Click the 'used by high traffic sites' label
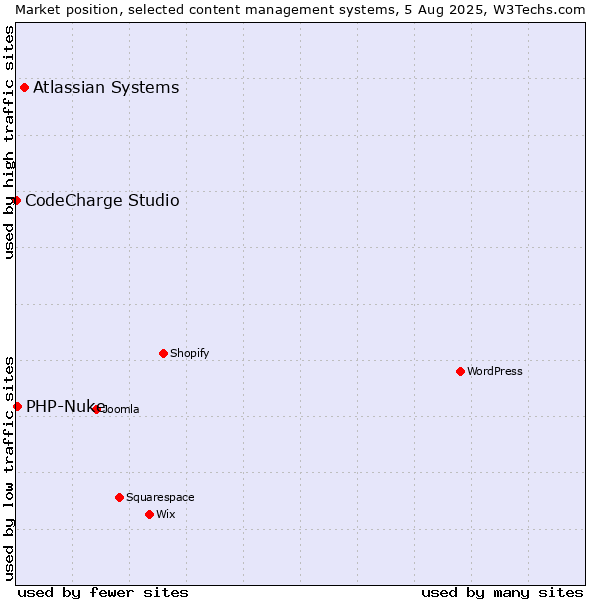This screenshot has height=600, width=600. tap(9, 142)
